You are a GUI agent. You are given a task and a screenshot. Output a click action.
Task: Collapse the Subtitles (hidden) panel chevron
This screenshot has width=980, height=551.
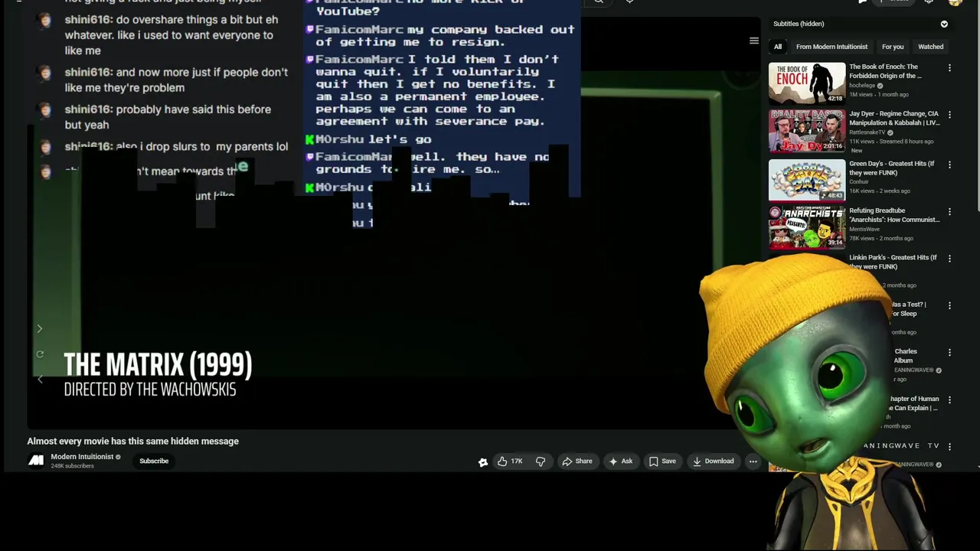coord(944,24)
